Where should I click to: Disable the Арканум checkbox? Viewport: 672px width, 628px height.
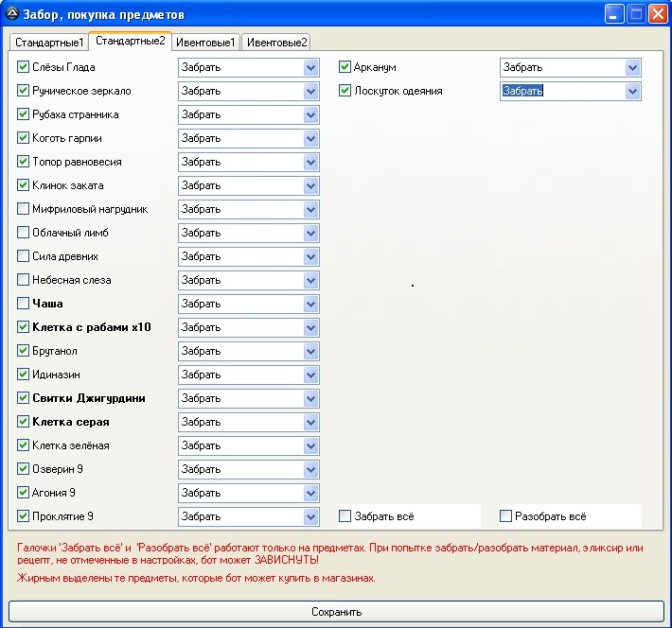pyautogui.click(x=345, y=67)
